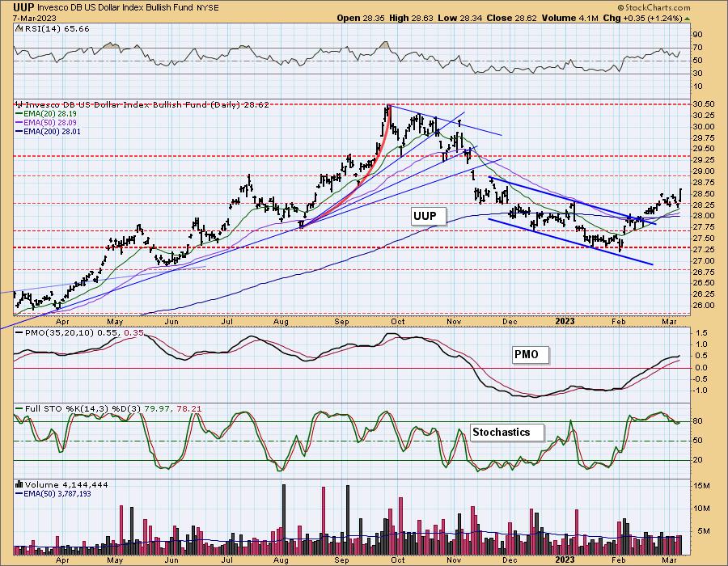This screenshot has height=566, width=728.
Task: Click the Volume 4,144,444 label
Action: 66,485
